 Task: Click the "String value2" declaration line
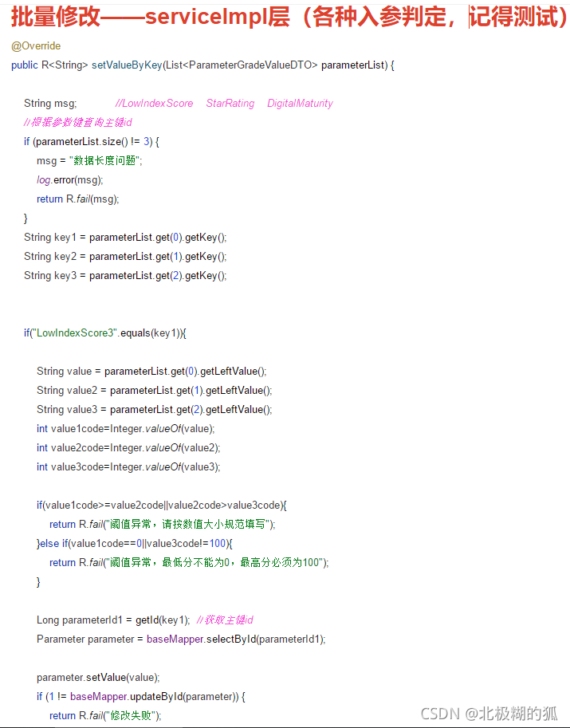pos(155,390)
